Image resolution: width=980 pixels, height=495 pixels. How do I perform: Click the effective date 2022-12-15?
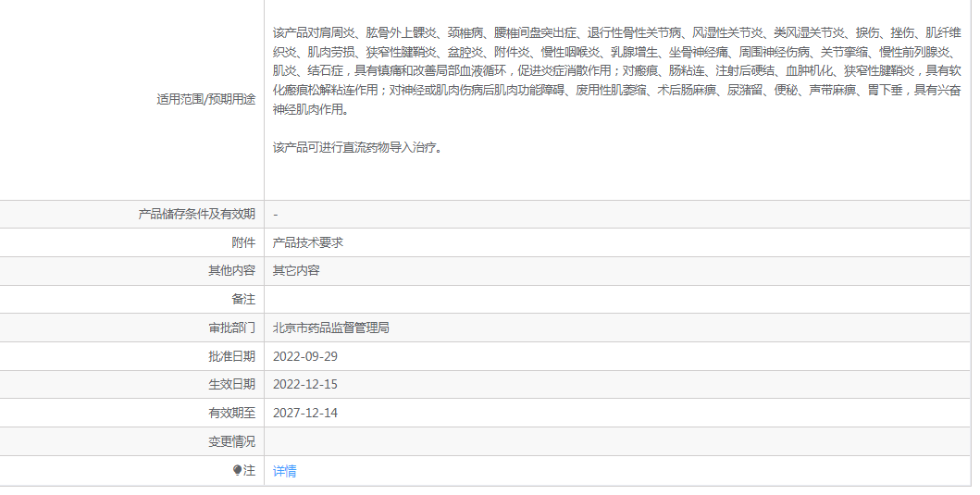tap(305, 385)
